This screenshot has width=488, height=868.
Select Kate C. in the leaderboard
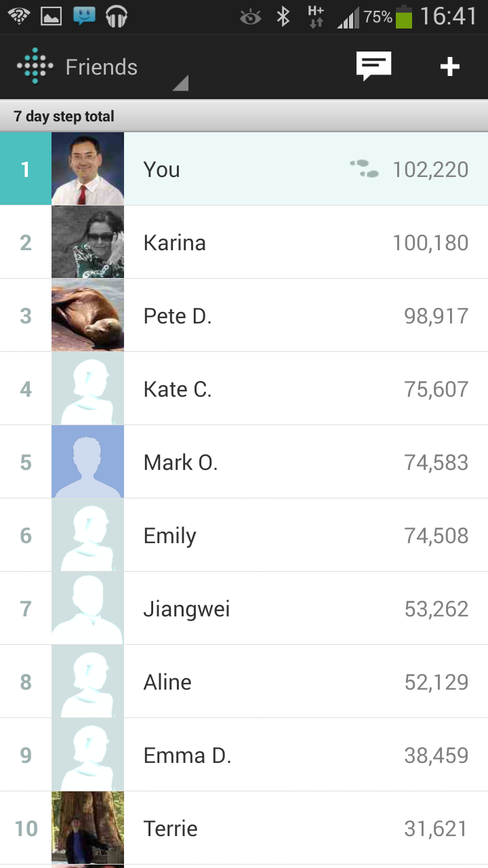click(x=178, y=389)
